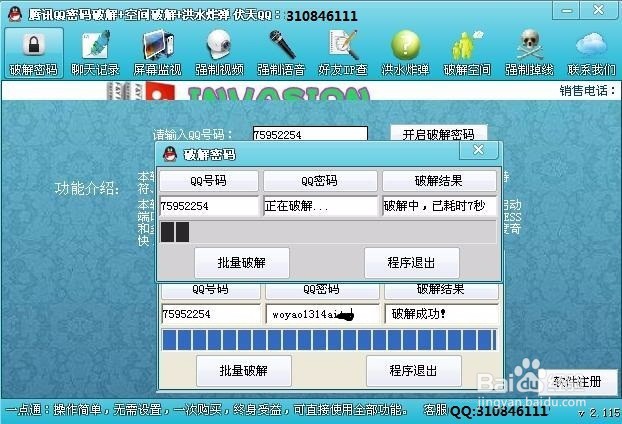Click the 破解结果 column header in upper dialog
The height and width of the screenshot is (424, 622).
tap(439, 181)
